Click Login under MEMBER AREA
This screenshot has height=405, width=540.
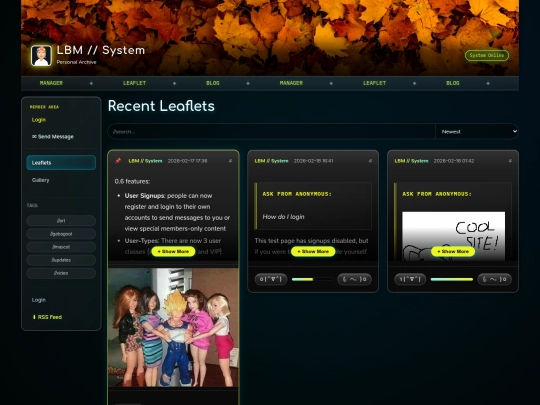click(39, 120)
